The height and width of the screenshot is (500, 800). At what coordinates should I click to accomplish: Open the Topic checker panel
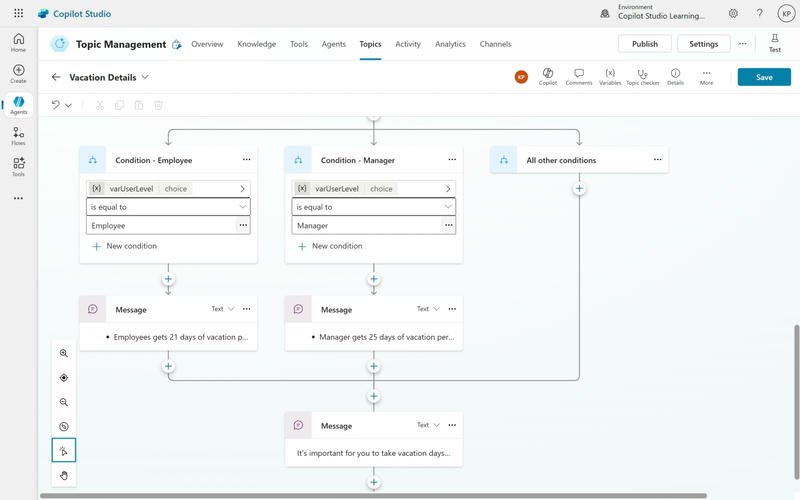641,77
